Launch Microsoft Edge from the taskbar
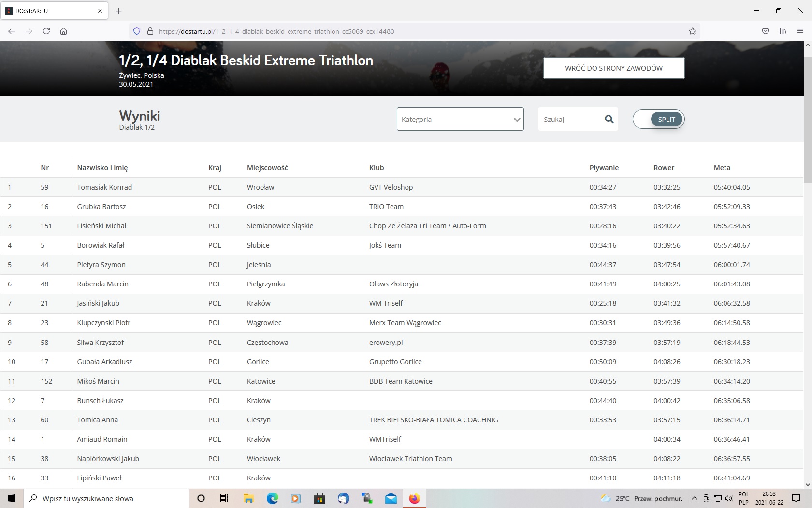This screenshot has height=508, width=812. (x=272, y=498)
